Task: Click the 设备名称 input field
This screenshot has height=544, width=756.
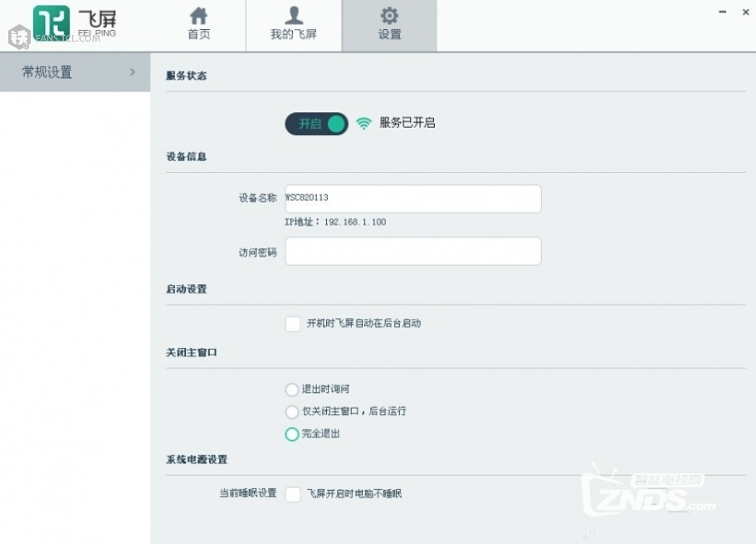Action: coord(413,198)
